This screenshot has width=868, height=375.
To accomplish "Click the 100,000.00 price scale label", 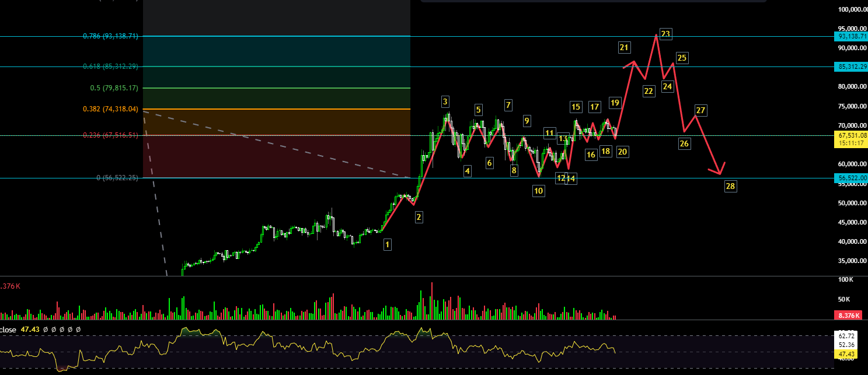I will pos(852,9).
